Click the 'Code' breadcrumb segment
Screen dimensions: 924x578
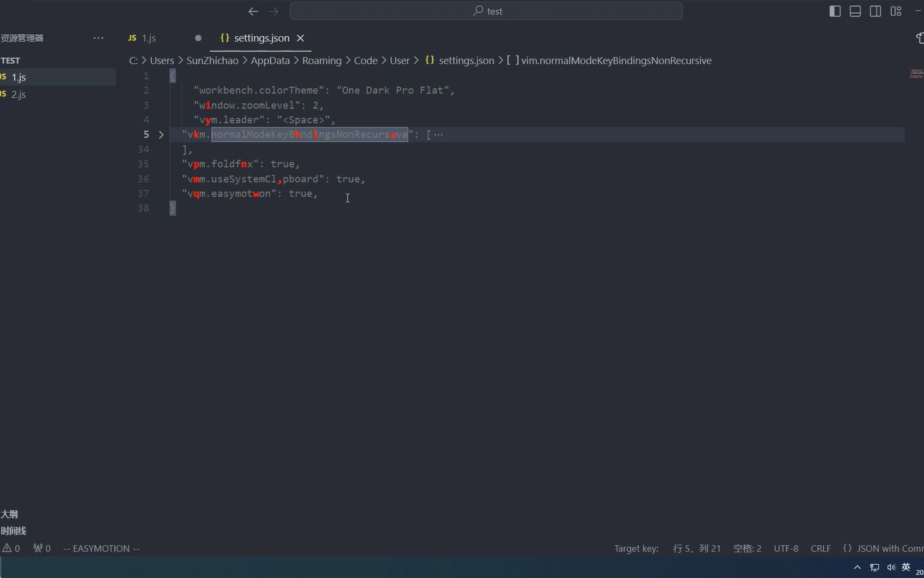tap(366, 61)
